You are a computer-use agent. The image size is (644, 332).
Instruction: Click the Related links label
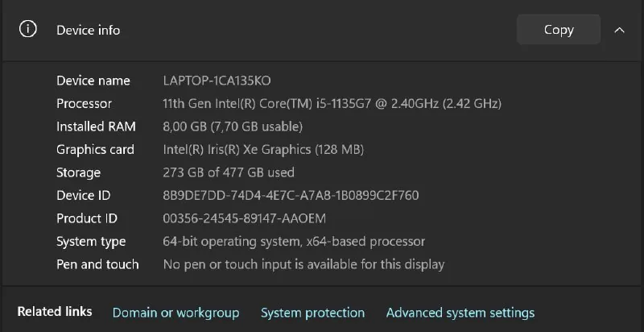tap(55, 312)
